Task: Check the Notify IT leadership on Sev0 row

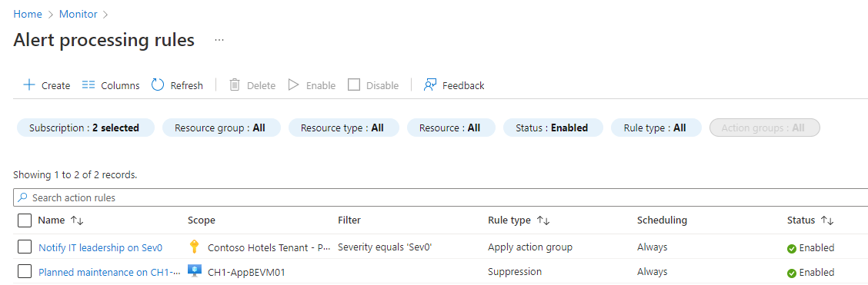Action: click(25, 247)
